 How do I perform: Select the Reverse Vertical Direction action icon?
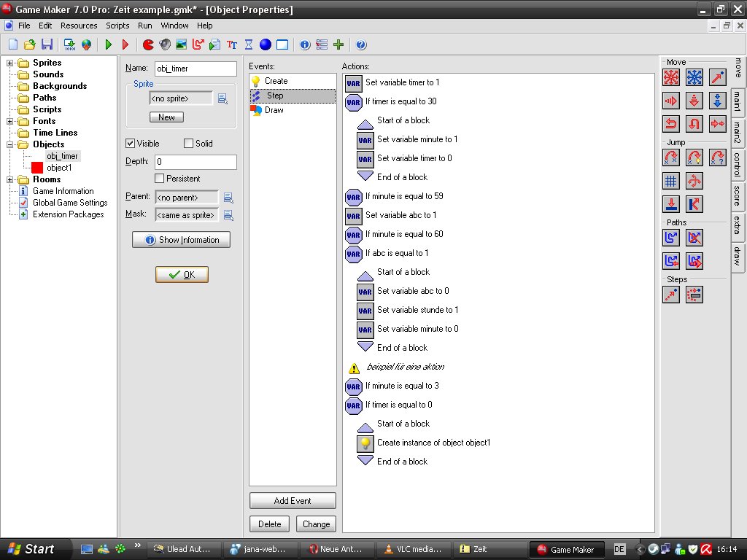pos(694,124)
